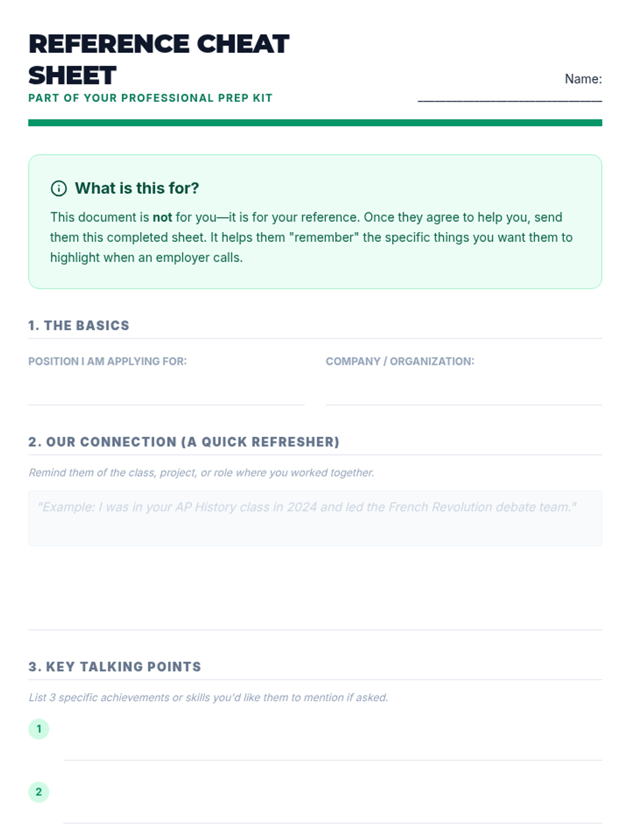Image resolution: width=630 pixels, height=840 pixels.
Task: Click the Our Connection section heading
Action: (184, 442)
